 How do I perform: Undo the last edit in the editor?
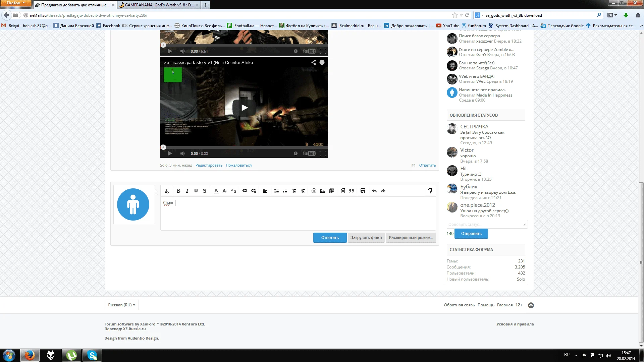tap(374, 191)
